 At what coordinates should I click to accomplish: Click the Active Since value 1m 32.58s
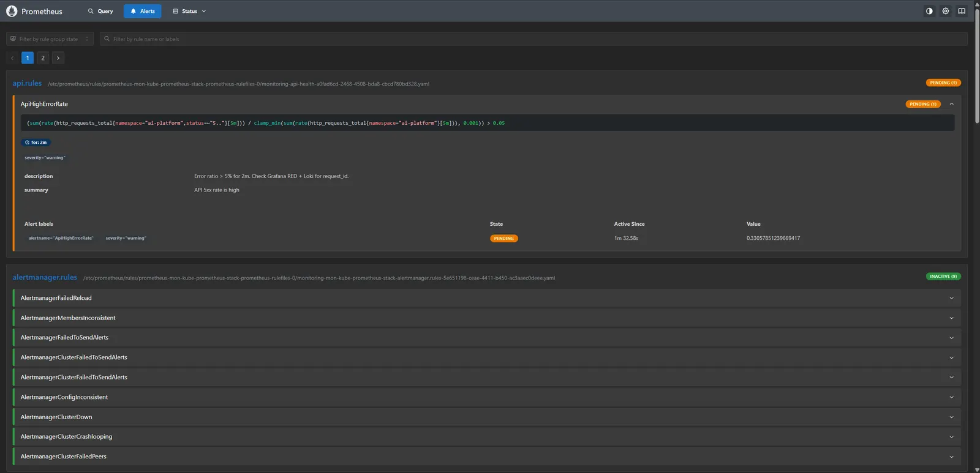(x=626, y=238)
